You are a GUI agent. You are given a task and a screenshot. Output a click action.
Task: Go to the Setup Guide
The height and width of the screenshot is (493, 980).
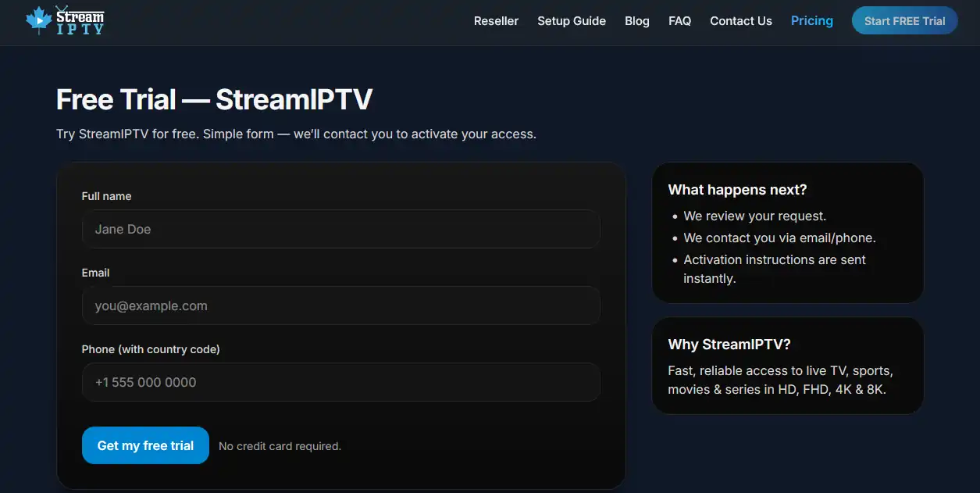[x=571, y=21]
